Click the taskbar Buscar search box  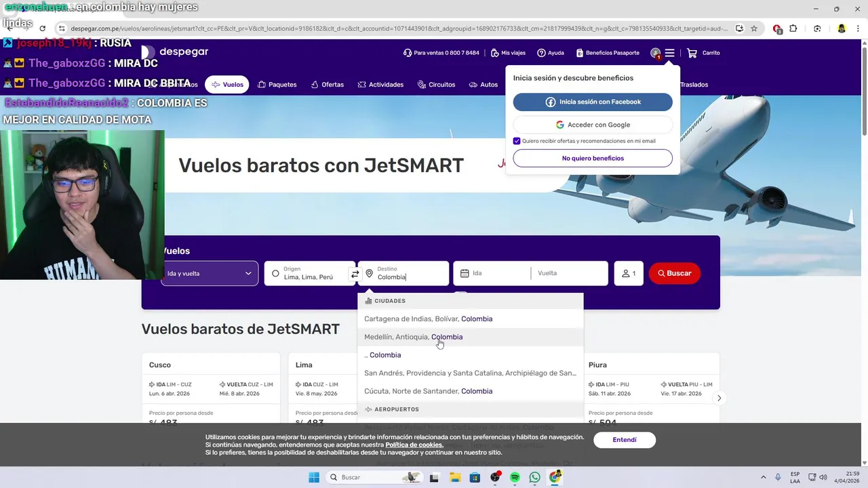click(x=374, y=477)
